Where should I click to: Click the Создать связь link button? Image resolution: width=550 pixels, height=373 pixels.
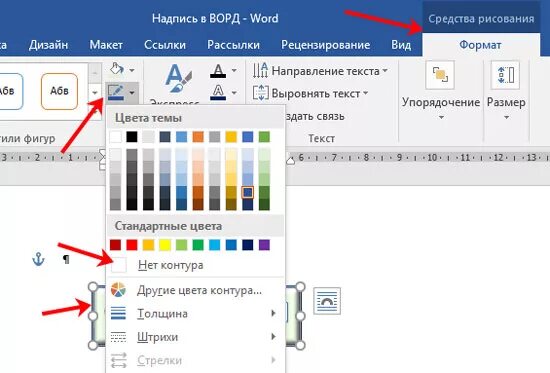click(315, 116)
